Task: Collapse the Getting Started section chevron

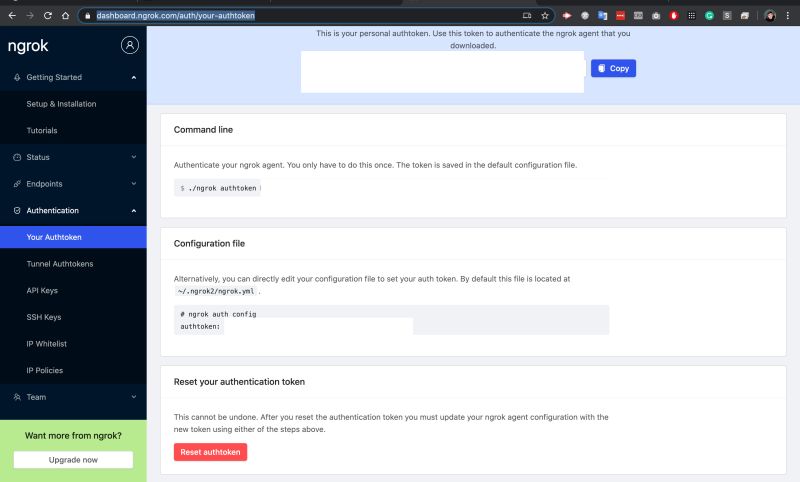Action: (134, 78)
